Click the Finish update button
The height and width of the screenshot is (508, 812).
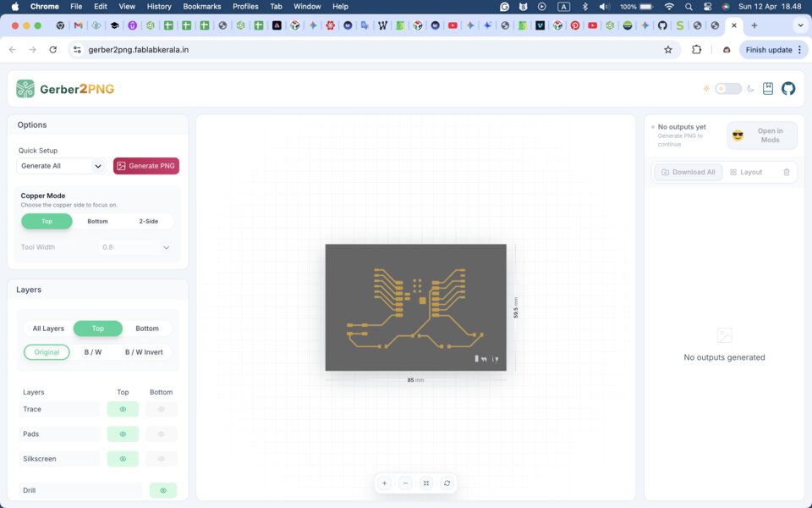coord(769,50)
